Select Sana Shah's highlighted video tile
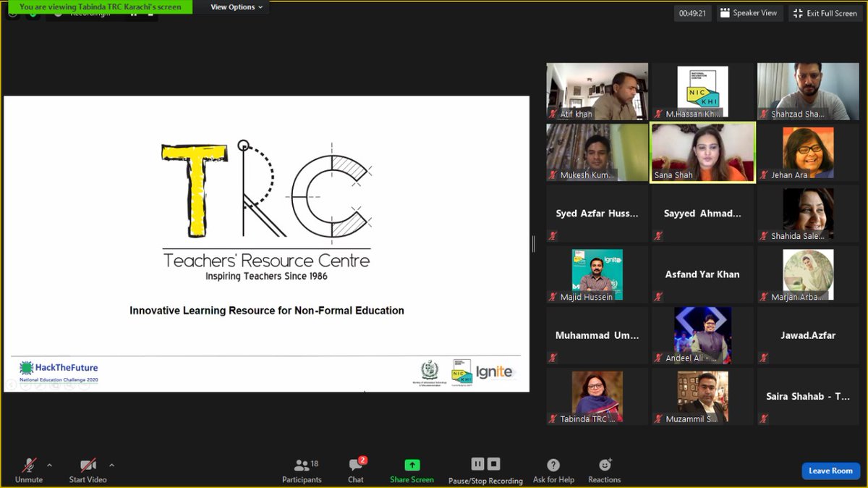868x488 pixels. [x=703, y=152]
